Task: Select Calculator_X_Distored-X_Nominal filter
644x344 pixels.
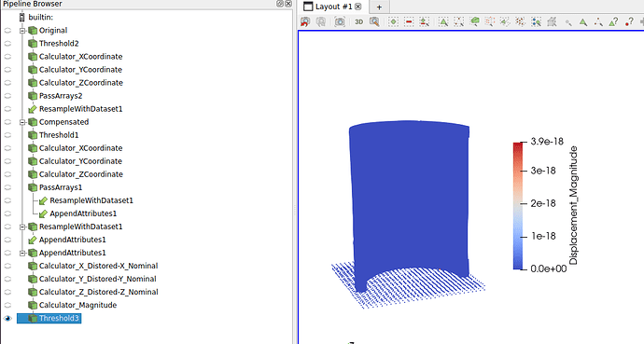Action: [98, 266]
